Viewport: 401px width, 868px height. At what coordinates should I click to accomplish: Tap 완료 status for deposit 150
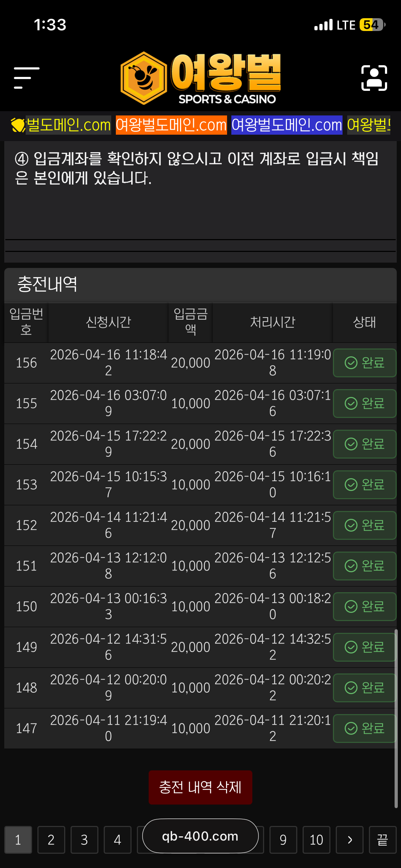(x=365, y=606)
